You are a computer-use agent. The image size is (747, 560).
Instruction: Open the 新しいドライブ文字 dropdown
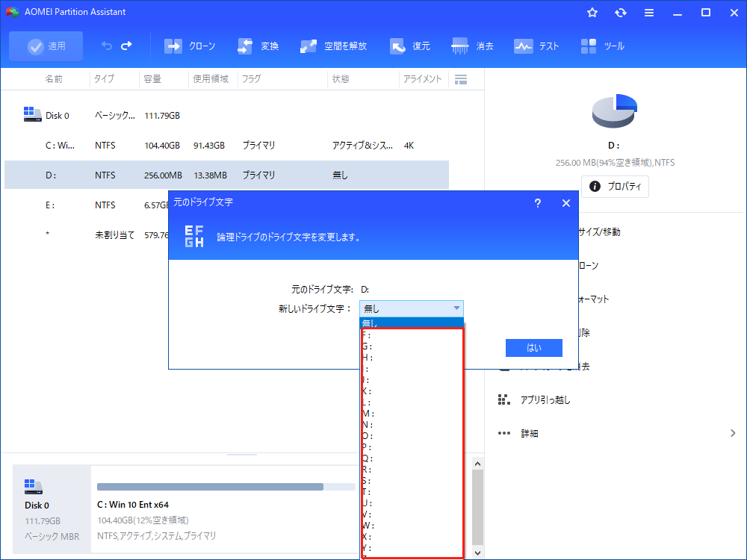[x=411, y=308]
